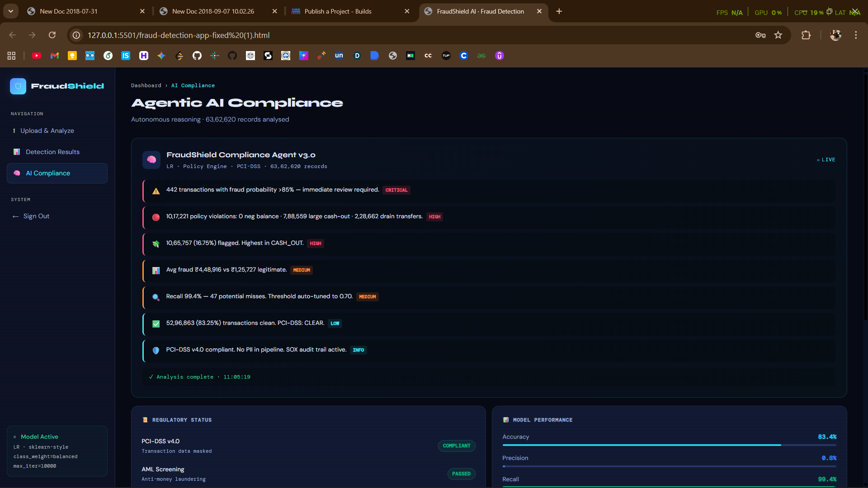Click the MEDIUM badge on Recall alert
Viewport: 868px width, 488px height.
click(x=368, y=297)
